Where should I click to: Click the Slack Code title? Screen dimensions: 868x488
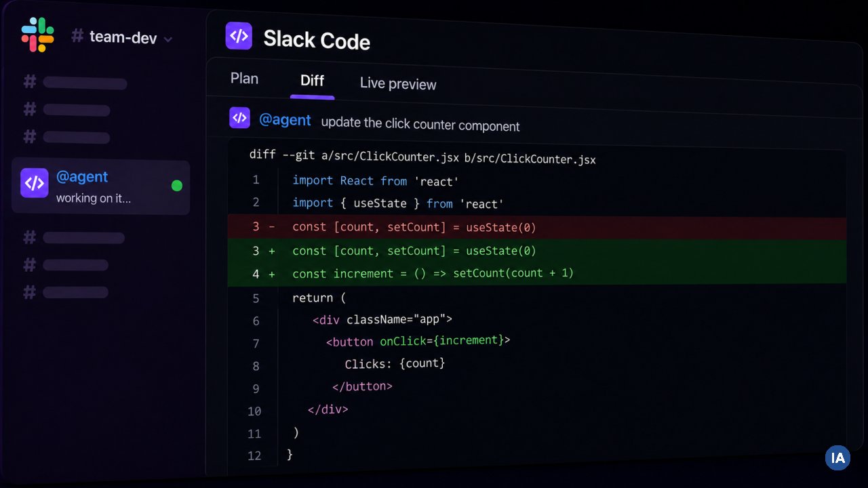click(x=317, y=40)
